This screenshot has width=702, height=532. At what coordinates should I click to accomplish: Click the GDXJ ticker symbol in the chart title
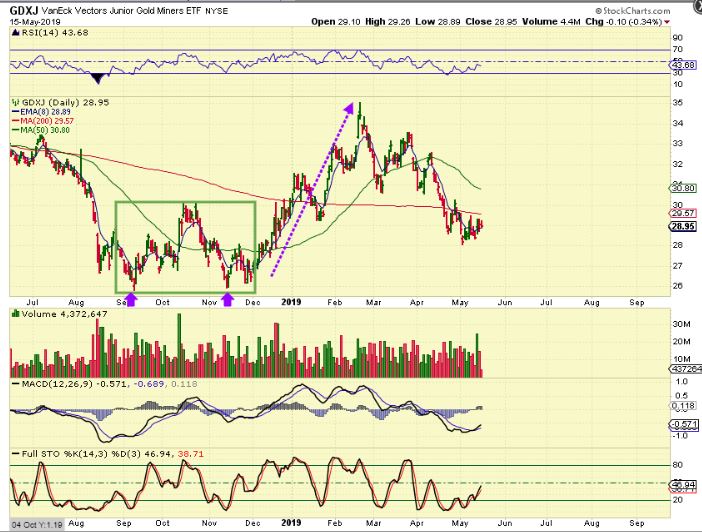pos(24,10)
